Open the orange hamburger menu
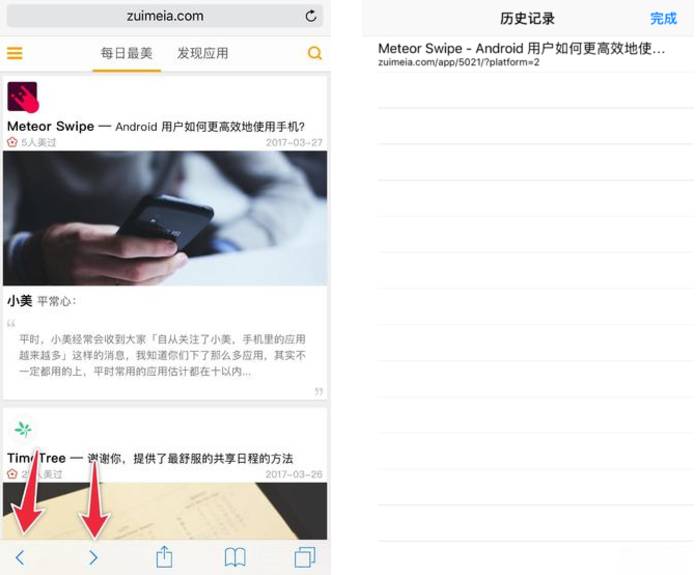697x575 pixels. pyautogui.click(x=15, y=53)
